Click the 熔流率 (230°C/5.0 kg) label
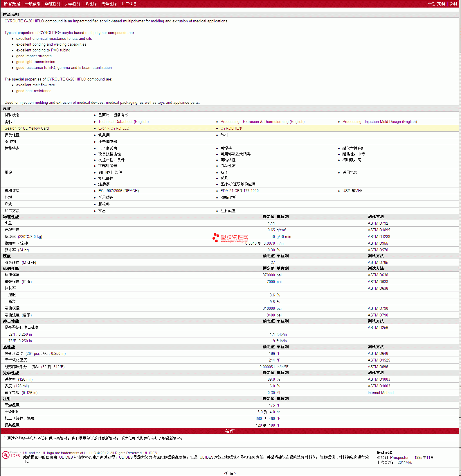 click(23, 237)
